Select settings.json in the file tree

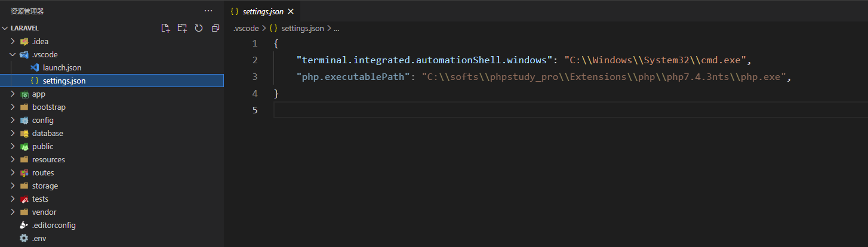[x=112, y=81]
